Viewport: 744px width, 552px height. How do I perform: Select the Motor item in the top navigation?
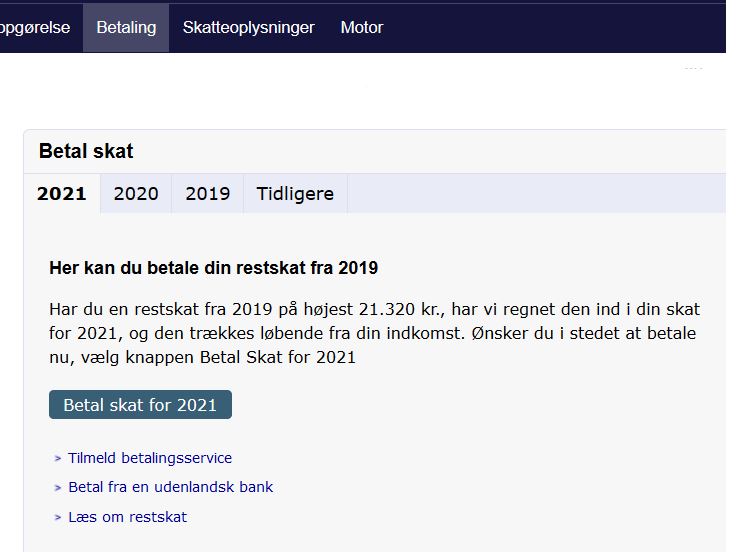pos(362,28)
